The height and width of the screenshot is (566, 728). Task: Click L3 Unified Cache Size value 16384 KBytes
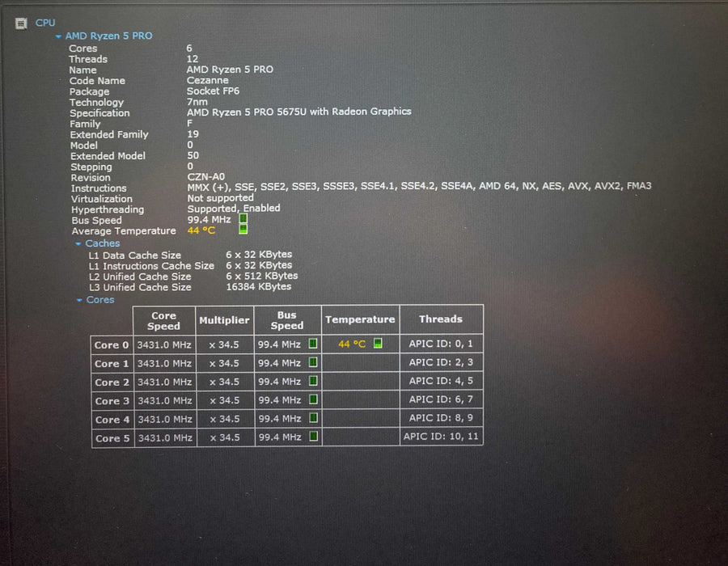pos(259,287)
